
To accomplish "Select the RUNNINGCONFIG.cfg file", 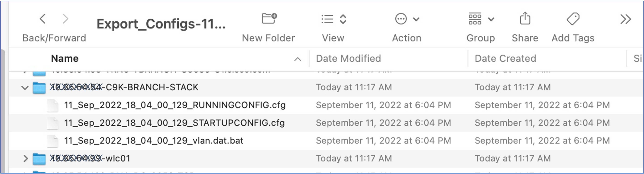I will [175, 105].
